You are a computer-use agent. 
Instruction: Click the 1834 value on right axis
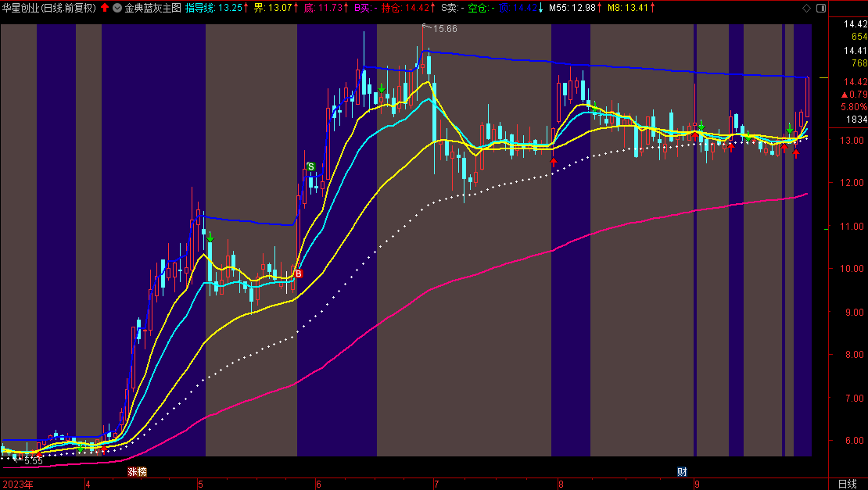[856, 120]
